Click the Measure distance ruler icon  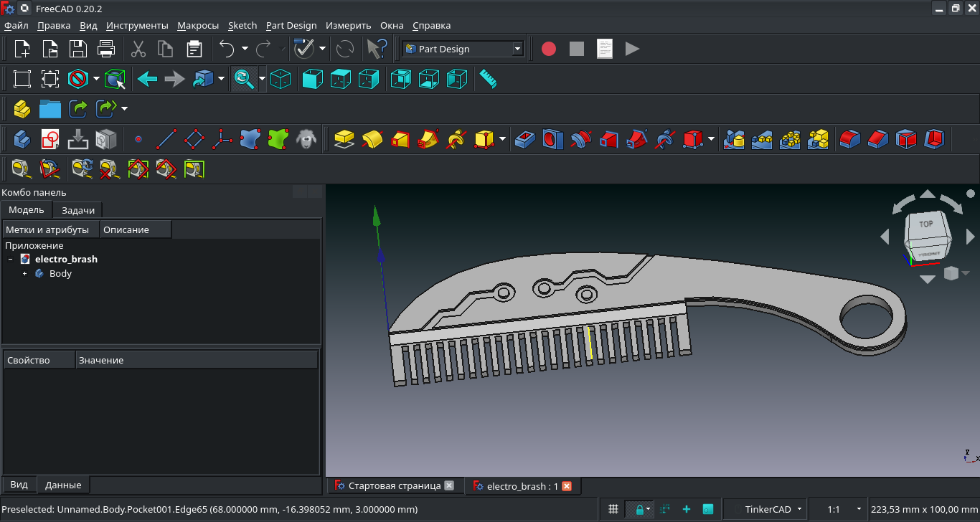[489, 79]
